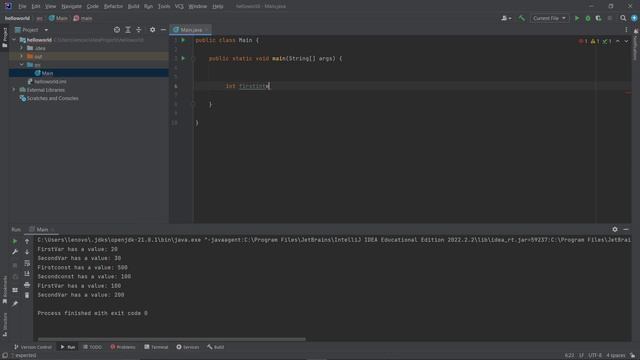
Task: Toggle the Bookmarks tool window stripe
Action: (4, 289)
